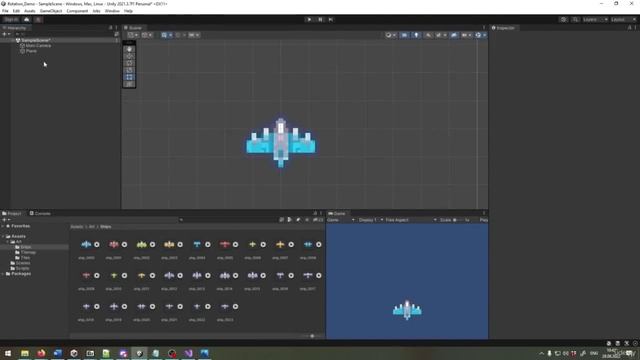Image resolution: width=640 pixels, height=360 pixels.
Task: Lock the Inspector panel
Action: coord(629,28)
